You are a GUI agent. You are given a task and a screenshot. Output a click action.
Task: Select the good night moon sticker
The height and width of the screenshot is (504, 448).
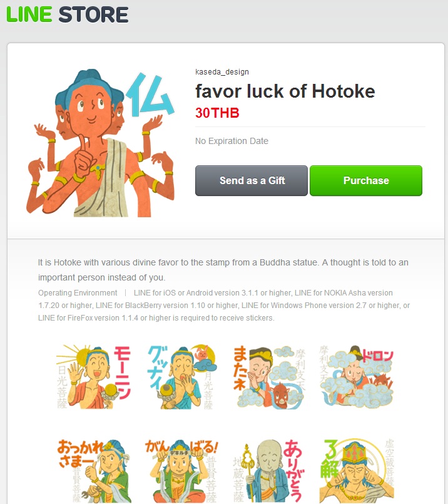pyautogui.click(x=182, y=377)
